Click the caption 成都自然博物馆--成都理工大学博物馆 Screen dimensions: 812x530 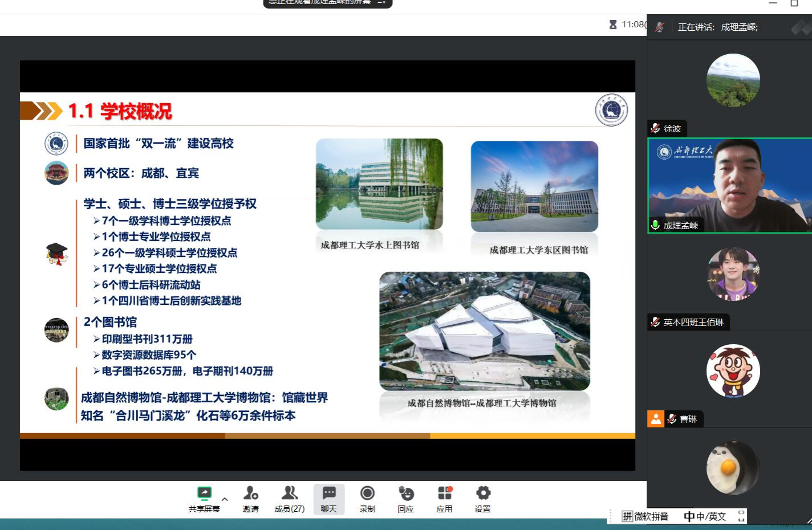[x=482, y=403]
